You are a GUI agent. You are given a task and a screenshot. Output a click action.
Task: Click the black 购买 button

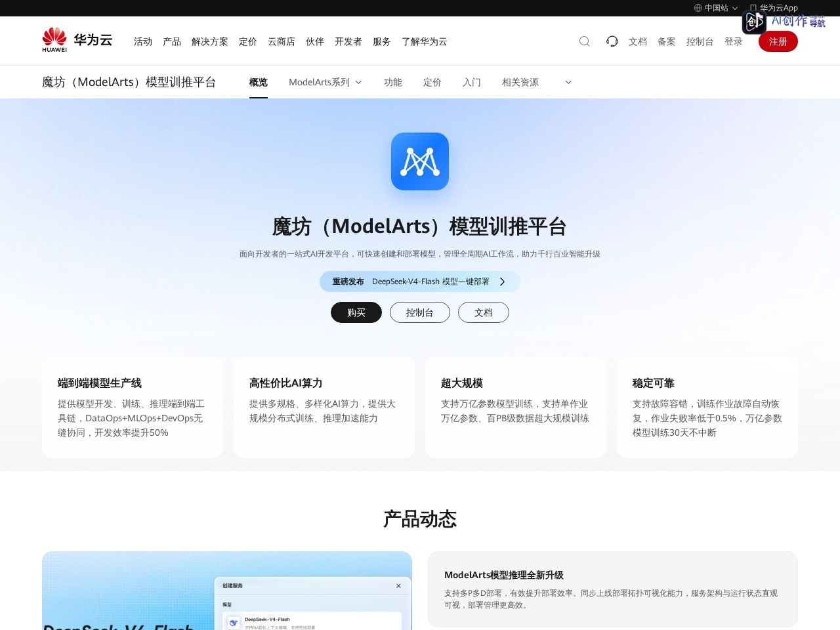click(x=356, y=312)
